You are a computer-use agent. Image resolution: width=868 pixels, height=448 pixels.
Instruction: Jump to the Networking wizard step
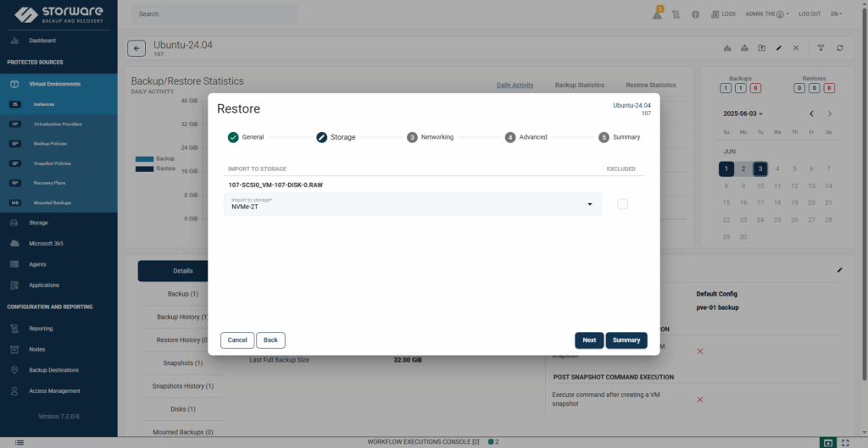(429, 137)
